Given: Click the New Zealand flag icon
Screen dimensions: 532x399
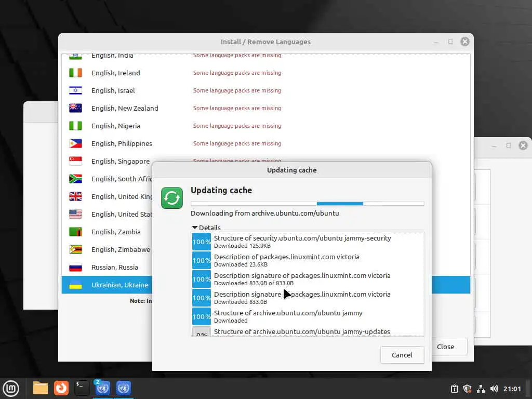Looking at the screenshot, I should [x=75, y=108].
